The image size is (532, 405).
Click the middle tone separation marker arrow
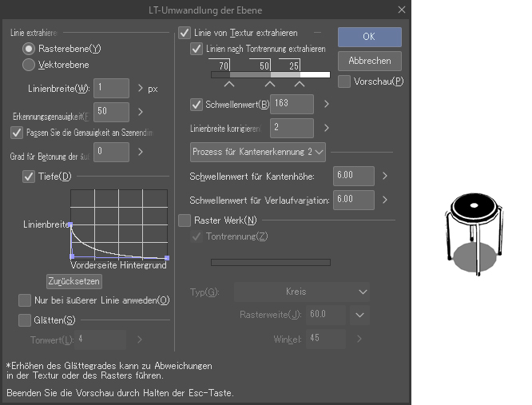point(270,83)
